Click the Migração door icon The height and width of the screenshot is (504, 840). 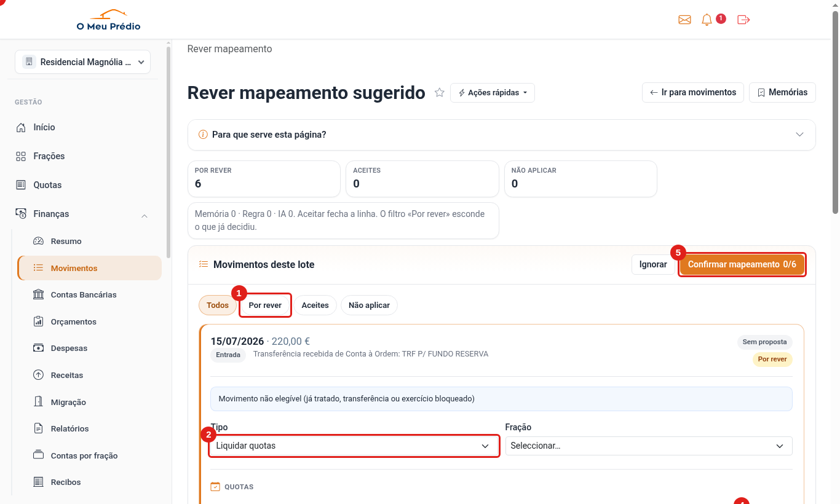pos(39,402)
